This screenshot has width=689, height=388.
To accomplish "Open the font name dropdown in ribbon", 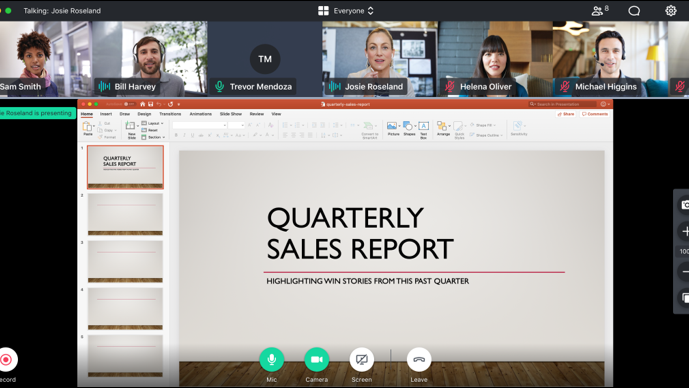I will 199,125.
